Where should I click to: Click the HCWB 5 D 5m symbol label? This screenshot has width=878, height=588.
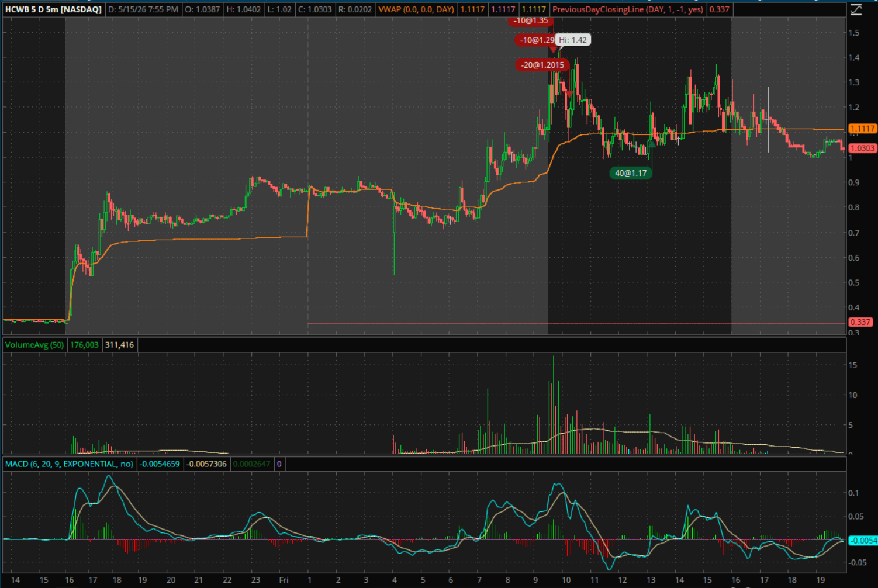[x=53, y=9]
